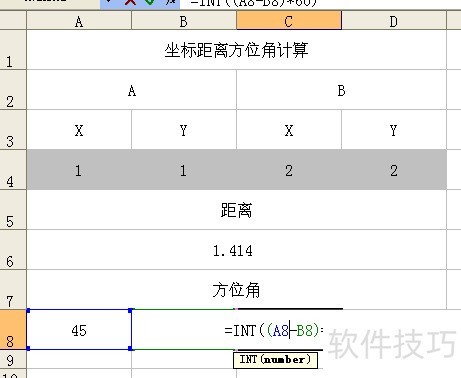
Task: Click the X cell in column C
Action: (289, 130)
